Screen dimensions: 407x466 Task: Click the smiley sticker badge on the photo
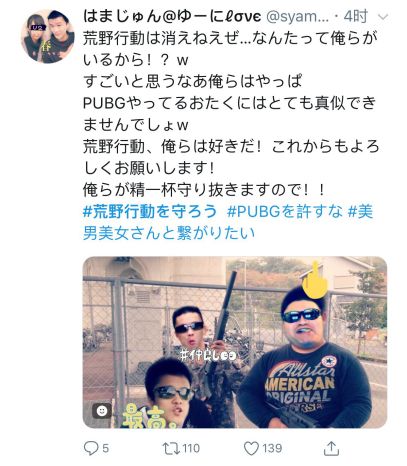102,410
